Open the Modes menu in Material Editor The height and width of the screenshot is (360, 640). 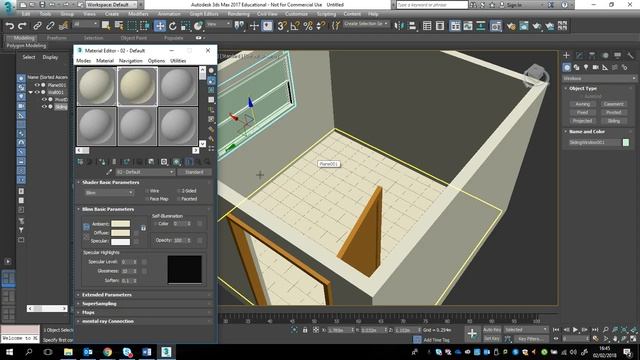click(x=84, y=61)
